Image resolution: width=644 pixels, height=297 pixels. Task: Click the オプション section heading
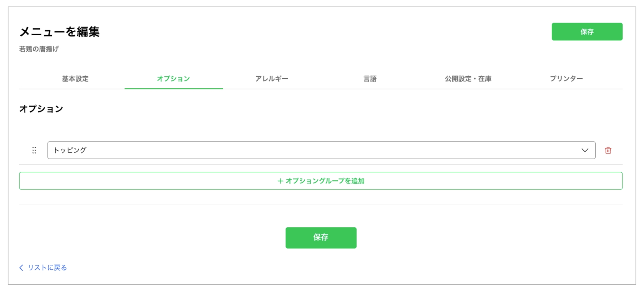[41, 109]
